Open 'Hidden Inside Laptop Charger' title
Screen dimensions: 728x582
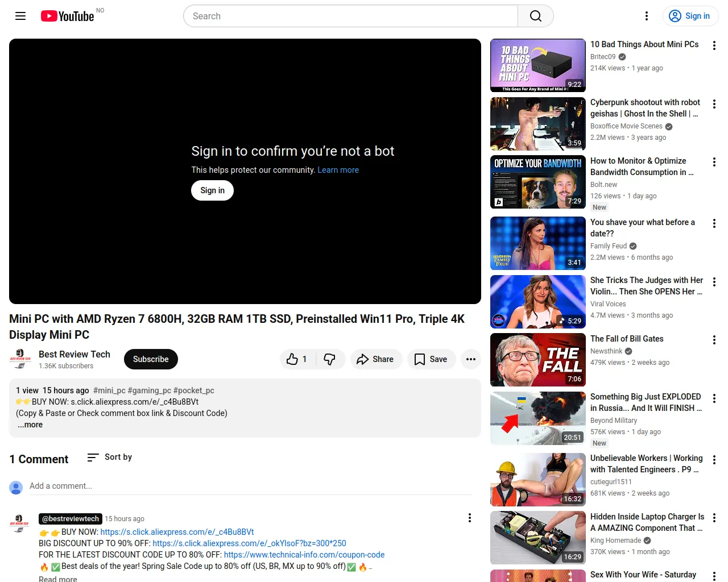pyautogui.click(x=647, y=522)
